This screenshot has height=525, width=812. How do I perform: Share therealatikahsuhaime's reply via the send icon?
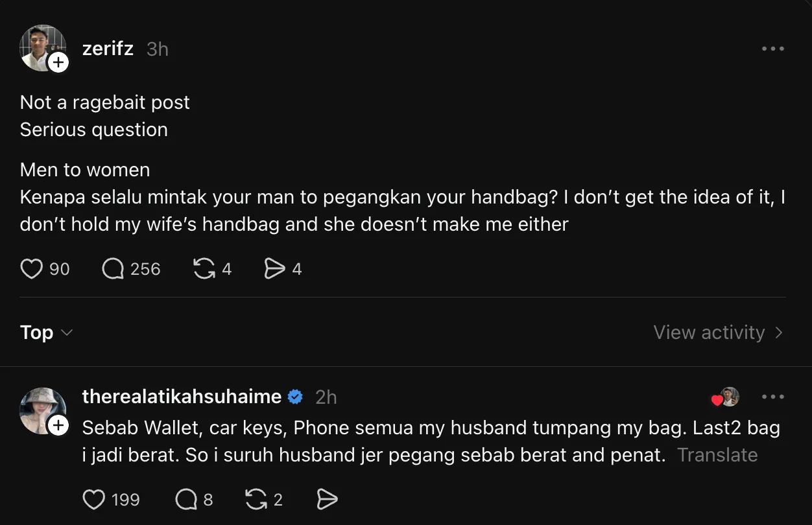(x=327, y=499)
